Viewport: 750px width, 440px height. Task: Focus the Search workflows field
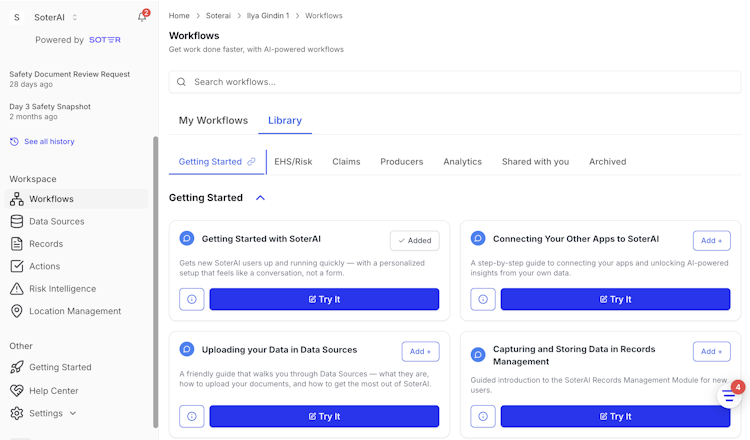[454, 82]
